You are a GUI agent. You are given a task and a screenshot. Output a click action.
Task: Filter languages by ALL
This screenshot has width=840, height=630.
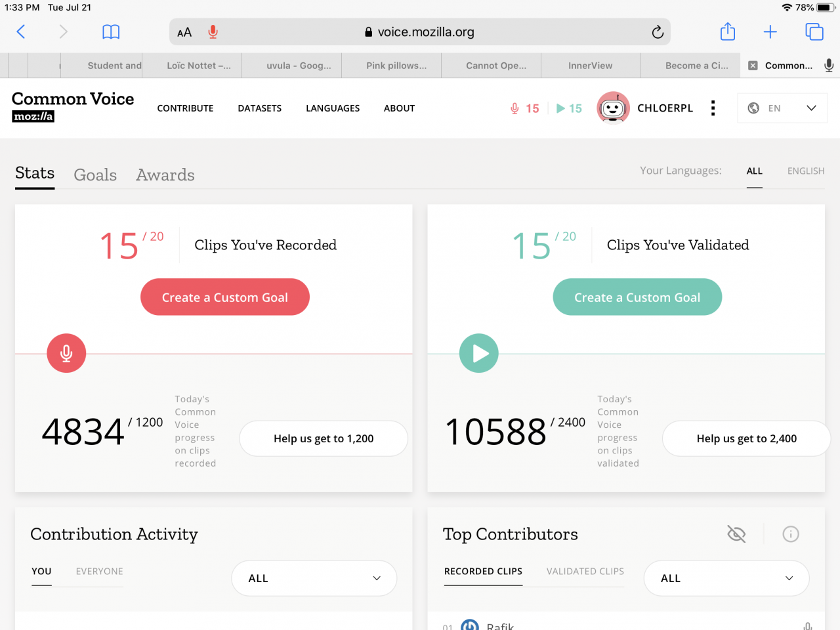click(755, 171)
